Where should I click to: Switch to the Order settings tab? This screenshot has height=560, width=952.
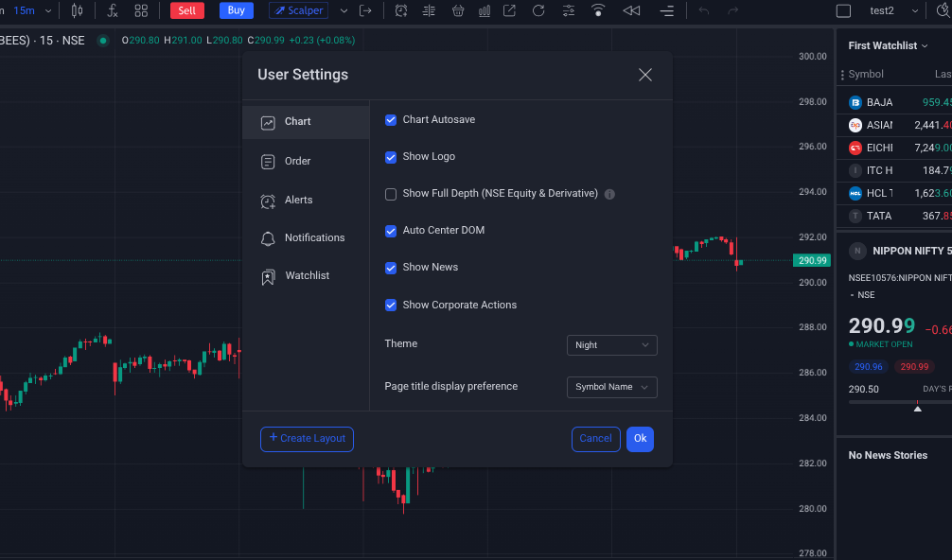pos(297,162)
